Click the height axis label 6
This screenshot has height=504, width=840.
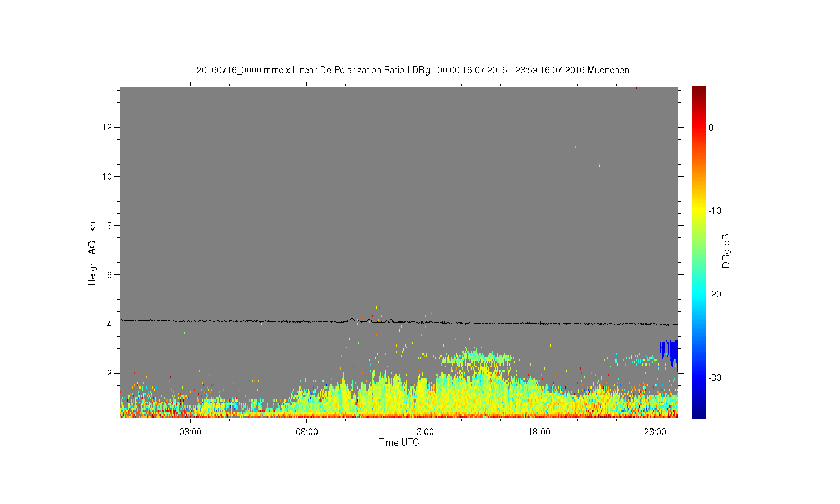click(110, 275)
